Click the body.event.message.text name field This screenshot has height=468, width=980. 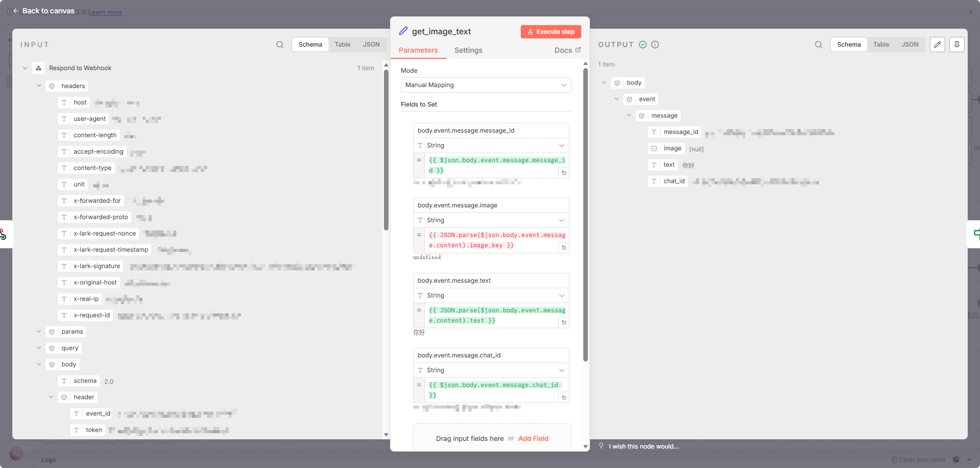tap(491, 281)
